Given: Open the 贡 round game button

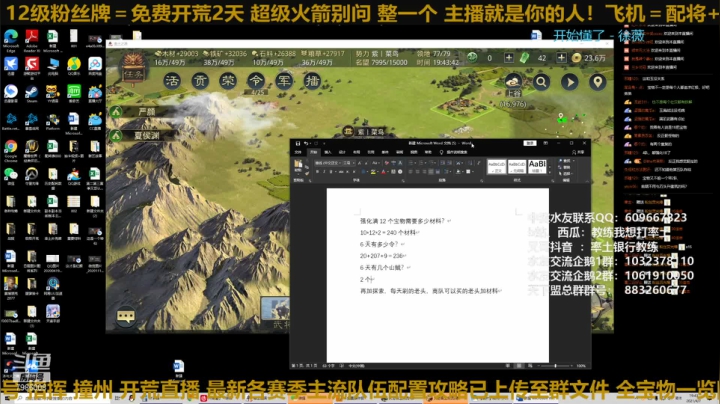Looking at the screenshot, I should click(x=200, y=81).
